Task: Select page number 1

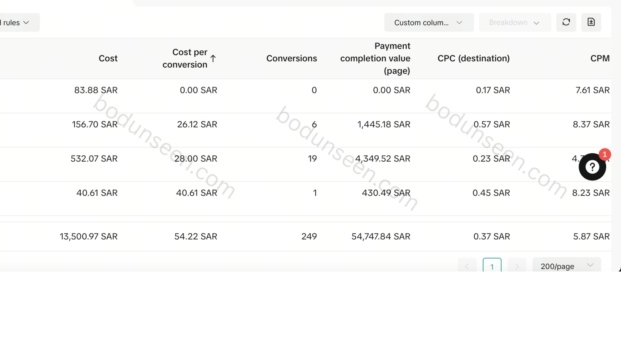Action: coord(492,266)
